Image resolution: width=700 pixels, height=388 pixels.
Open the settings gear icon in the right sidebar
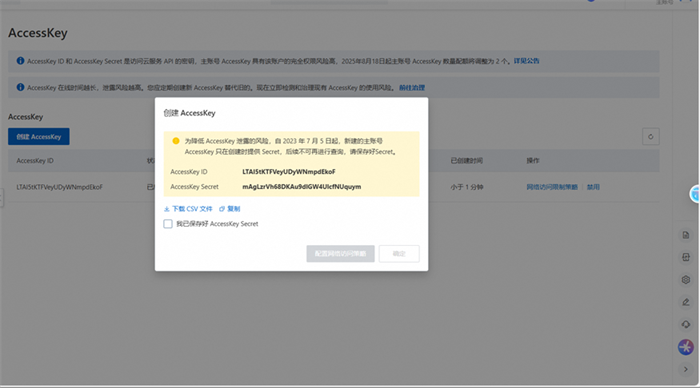click(686, 280)
